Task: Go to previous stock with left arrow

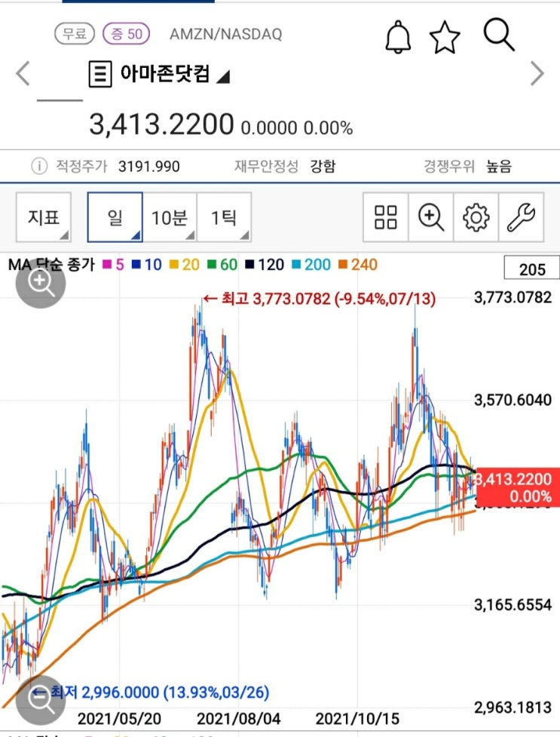Action: pyautogui.click(x=23, y=74)
